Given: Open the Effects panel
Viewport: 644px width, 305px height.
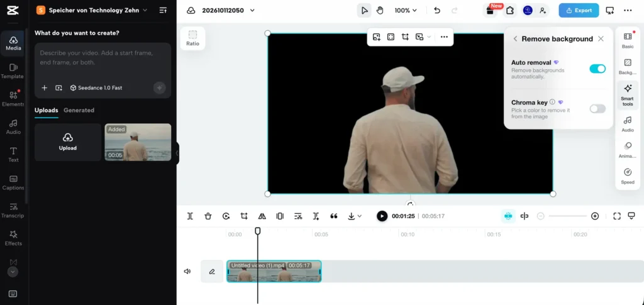Looking at the screenshot, I should coord(13,238).
